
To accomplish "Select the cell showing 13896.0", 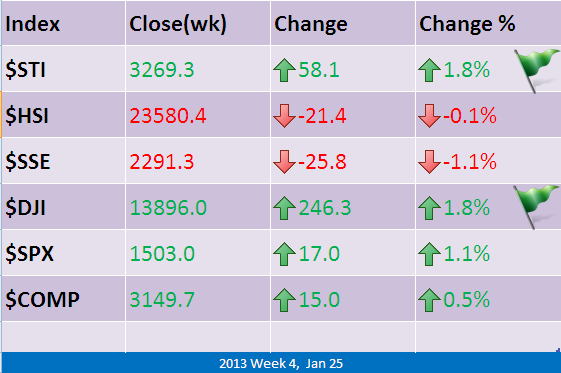I will click(198, 207).
